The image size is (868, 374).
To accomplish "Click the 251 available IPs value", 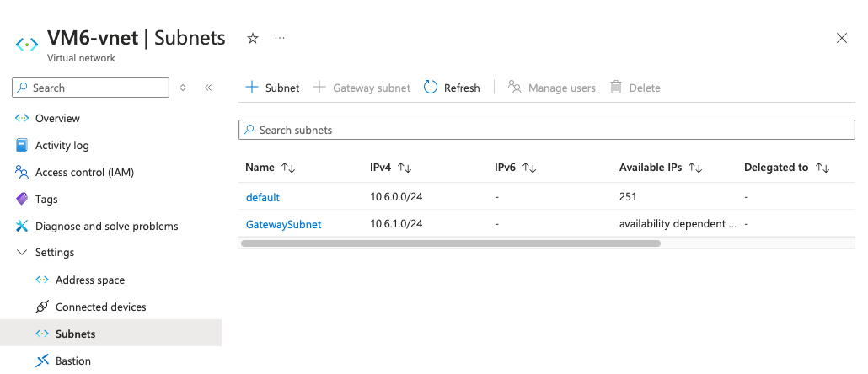I will tap(628, 197).
